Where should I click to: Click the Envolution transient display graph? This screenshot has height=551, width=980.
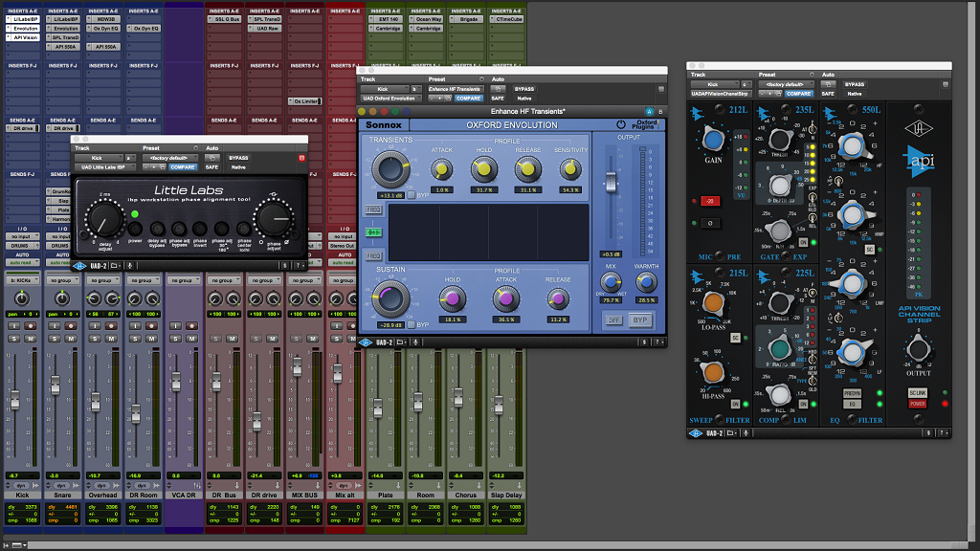coord(489,232)
